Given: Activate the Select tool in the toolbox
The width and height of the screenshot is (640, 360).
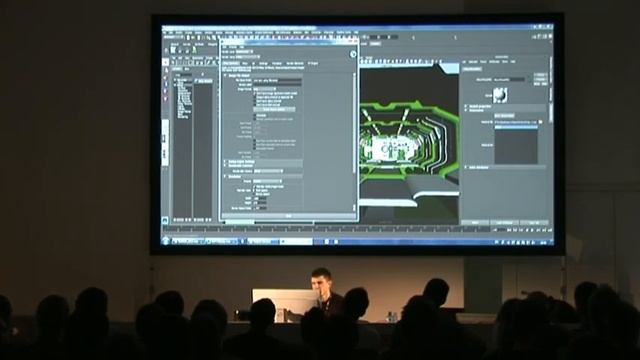Looking at the screenshot, I should 165,62.
